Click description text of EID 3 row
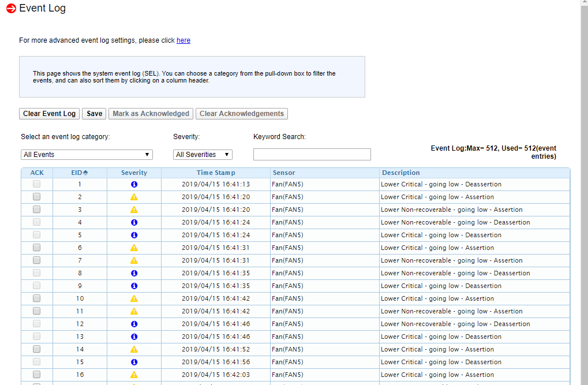Image resolution: width=588 pixels, height=385 pixels. [x=451, y=210]
